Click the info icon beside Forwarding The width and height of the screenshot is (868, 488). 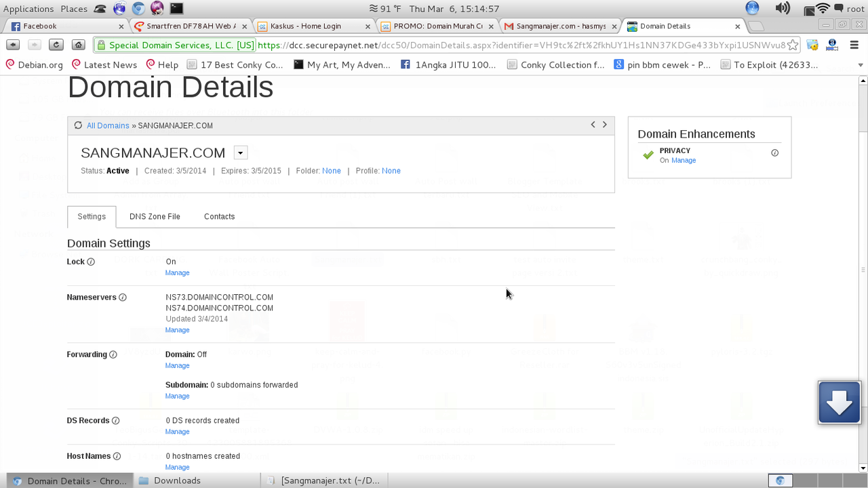coord(113,354)
